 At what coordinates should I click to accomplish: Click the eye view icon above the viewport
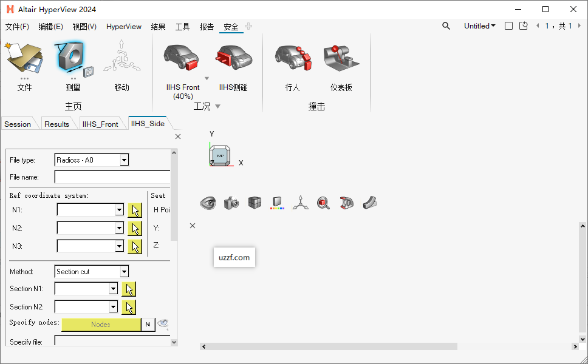click(208, 203)
